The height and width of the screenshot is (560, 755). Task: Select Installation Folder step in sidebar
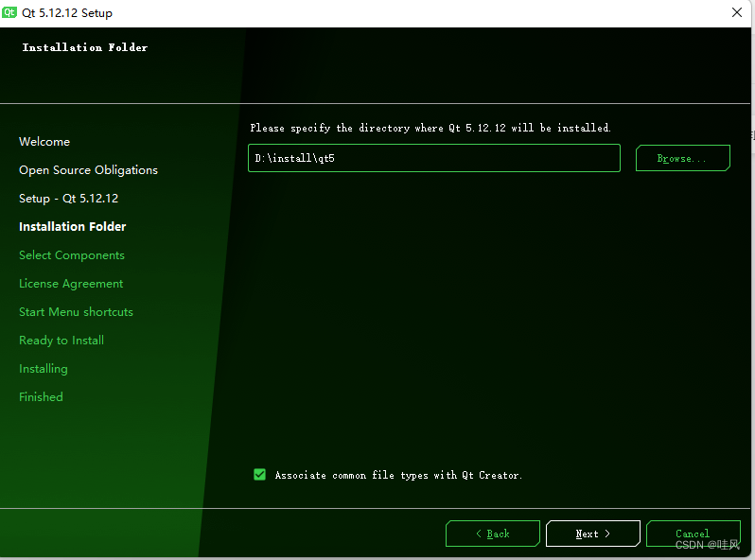point(72,227)
